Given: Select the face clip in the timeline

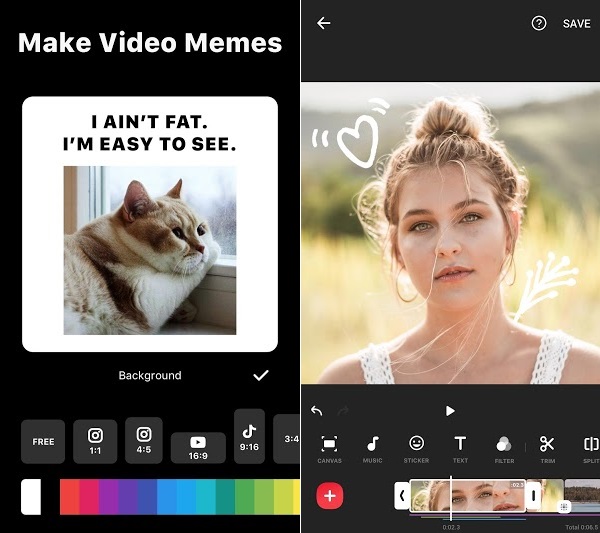Looking at the screenshot, I should [x=467, y=496].
